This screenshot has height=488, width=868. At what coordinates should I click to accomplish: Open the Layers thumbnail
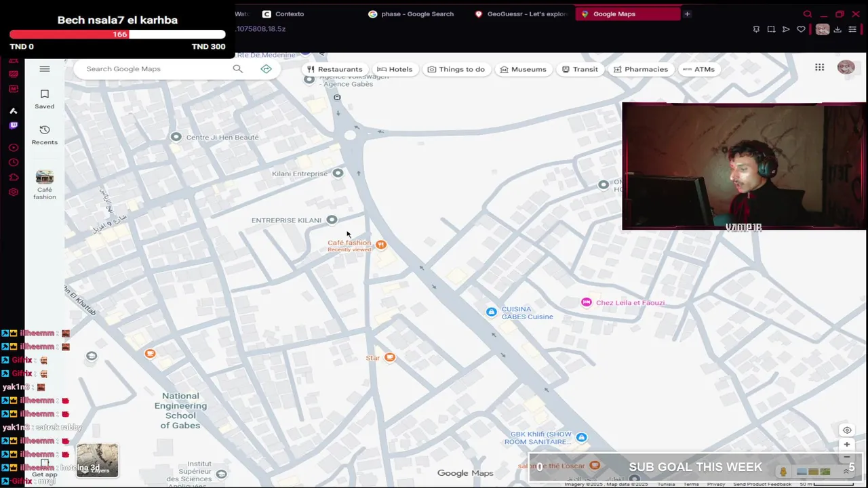[x=97, y=460]
